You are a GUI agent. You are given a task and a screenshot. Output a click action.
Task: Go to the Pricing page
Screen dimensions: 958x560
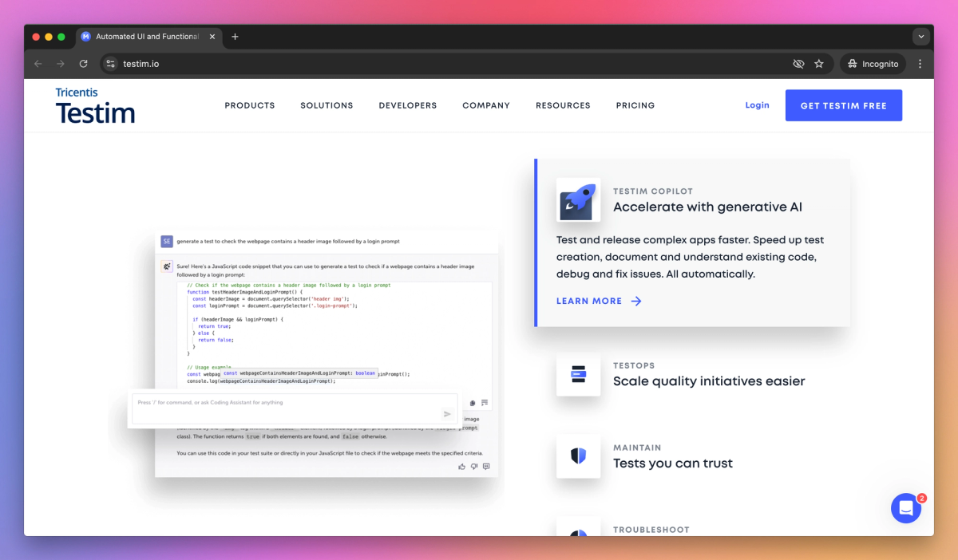(x=635, y=105)
